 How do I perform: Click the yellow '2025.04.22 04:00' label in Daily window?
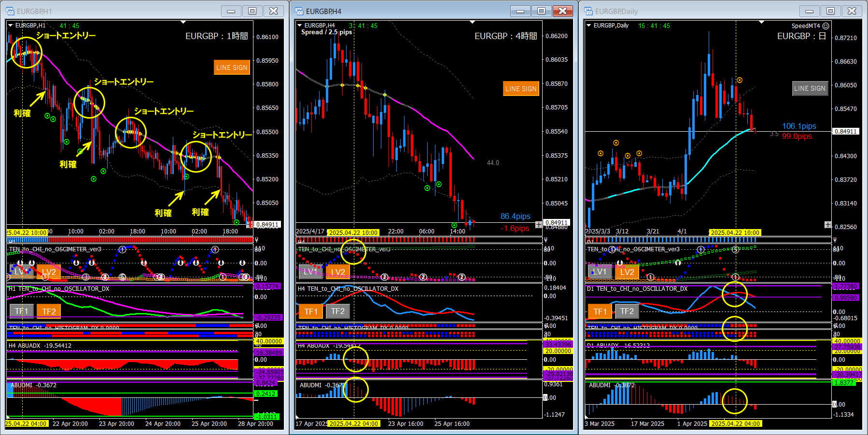pyautogui.click(x=735, y=424)
